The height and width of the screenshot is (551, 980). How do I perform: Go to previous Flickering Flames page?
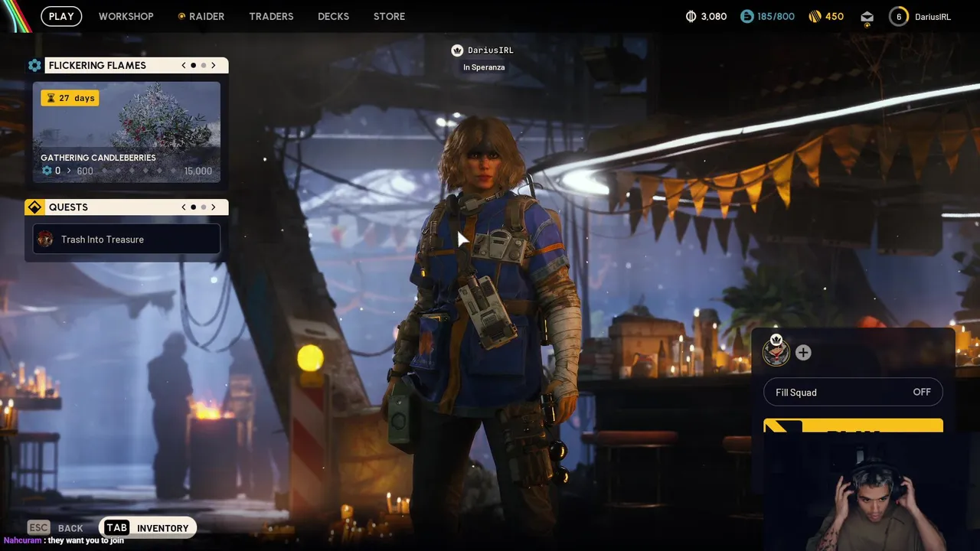[x=184, y=66]
